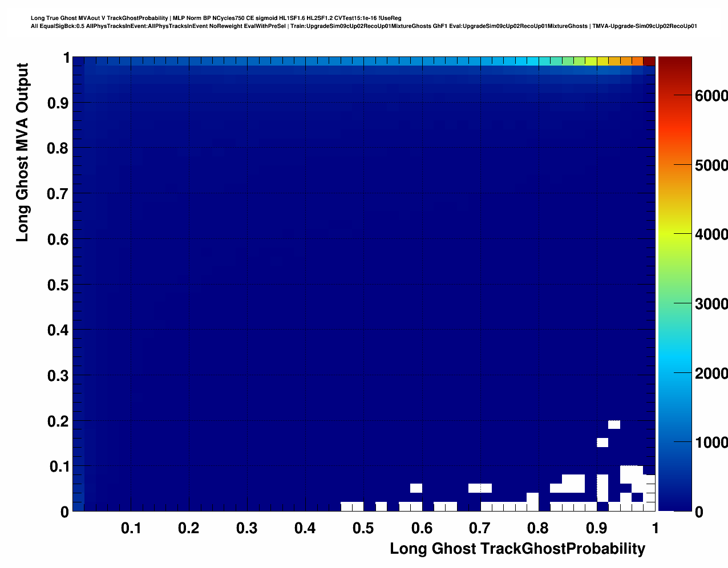Click the 6000 label on the color scale
Screen dimensions: 728x568
coord(711,96)
